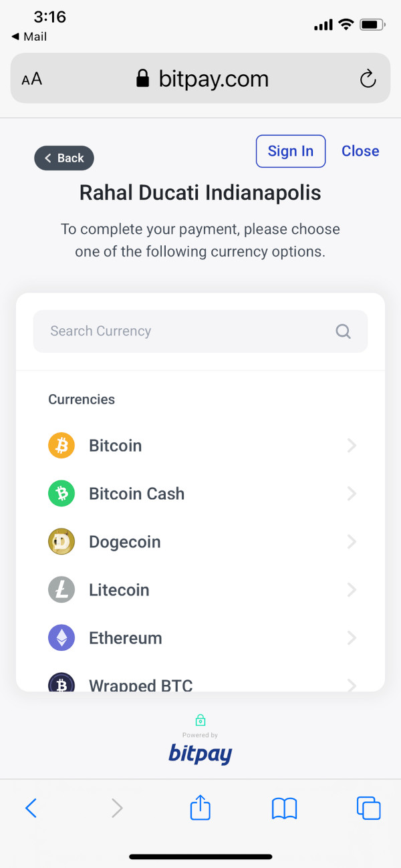Screen dimensions: 401x868
Task: Open Safari bookmarks
Action: [x=284, y=807]
